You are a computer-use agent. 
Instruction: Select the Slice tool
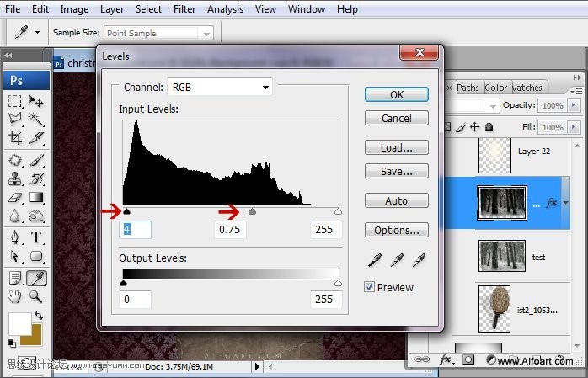coord(36,138)
